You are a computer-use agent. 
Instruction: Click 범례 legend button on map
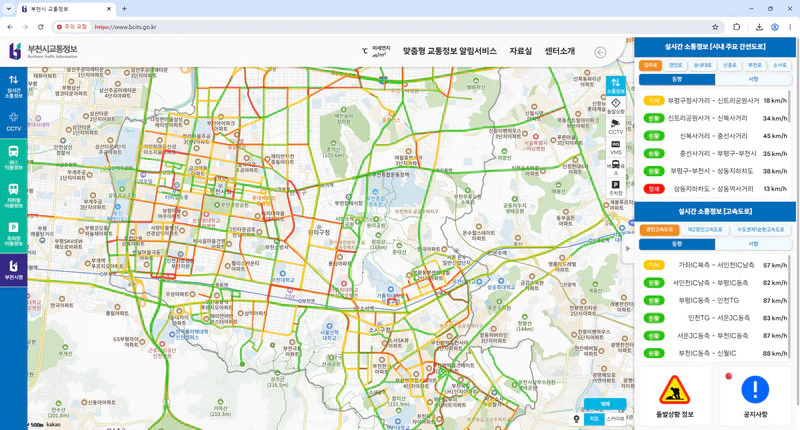pos(605,404)
